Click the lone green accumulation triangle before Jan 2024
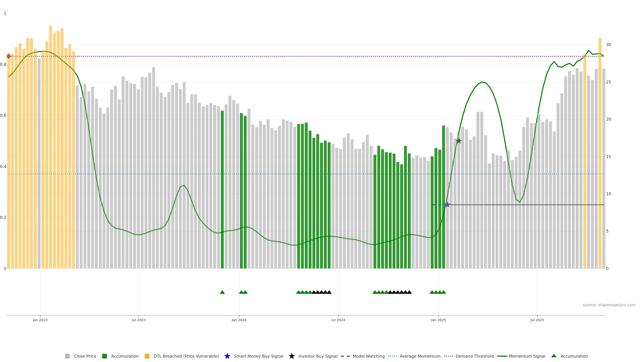The image size is (644, 362). tap(222, 292)
